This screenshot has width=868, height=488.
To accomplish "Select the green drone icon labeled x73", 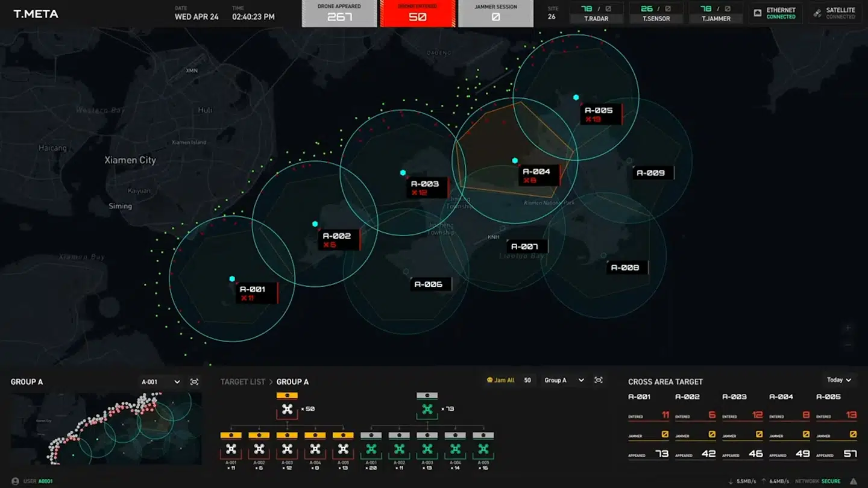I will point(427,410).
